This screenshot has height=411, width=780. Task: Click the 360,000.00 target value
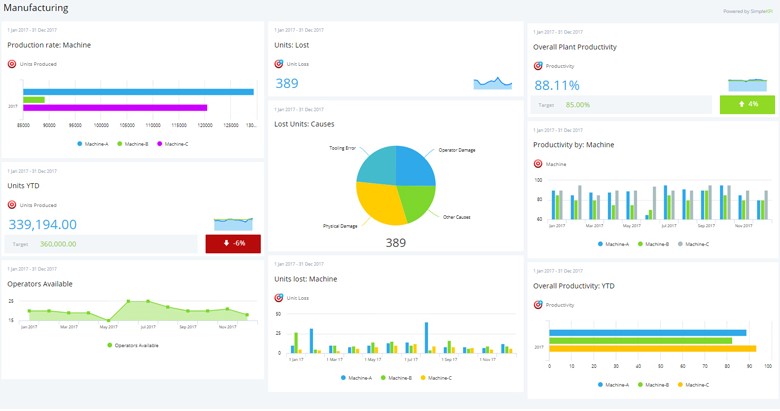coord(58,244)
